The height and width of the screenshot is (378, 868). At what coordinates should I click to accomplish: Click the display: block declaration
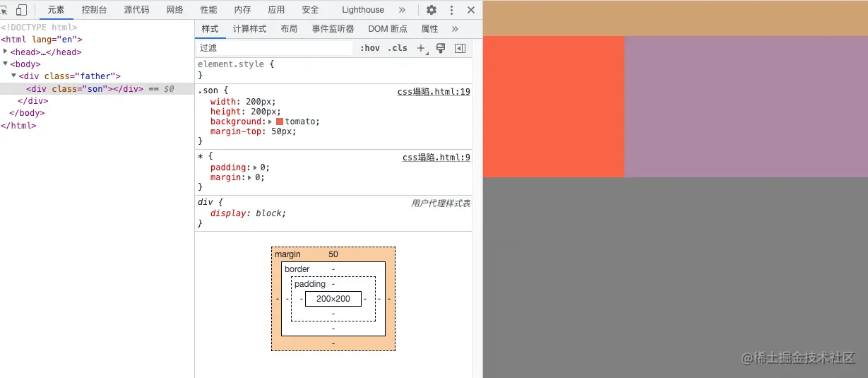[249, 213]
